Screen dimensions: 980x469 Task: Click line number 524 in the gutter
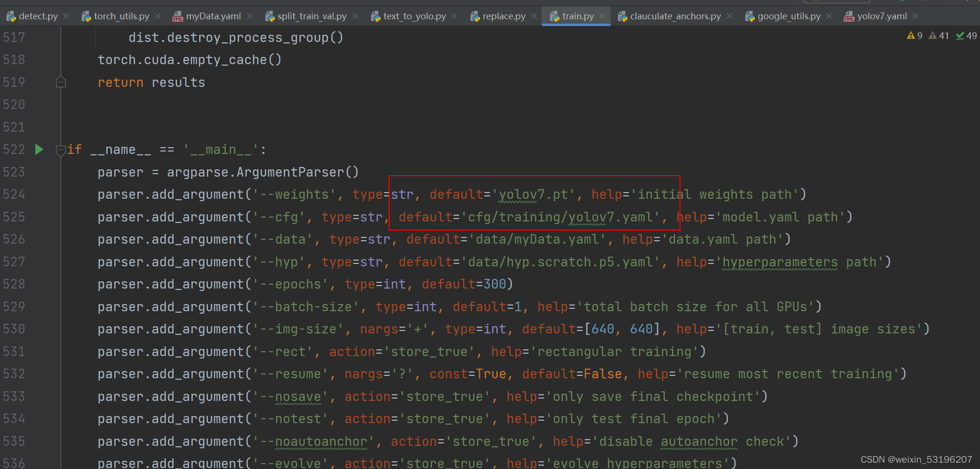coord(14,194)
